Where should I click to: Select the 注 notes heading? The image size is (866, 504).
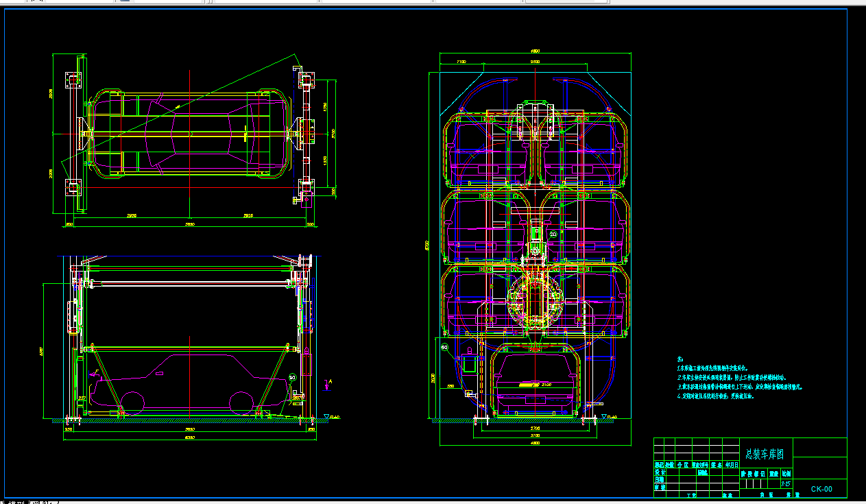click(x=680, y=359)
